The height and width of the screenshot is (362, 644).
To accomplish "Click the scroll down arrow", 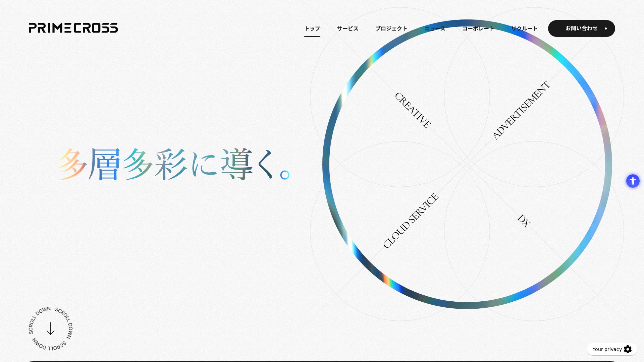I will 51,328.
